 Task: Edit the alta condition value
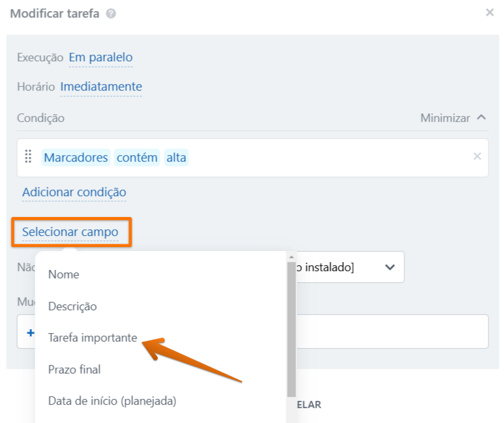coord(176,158)
